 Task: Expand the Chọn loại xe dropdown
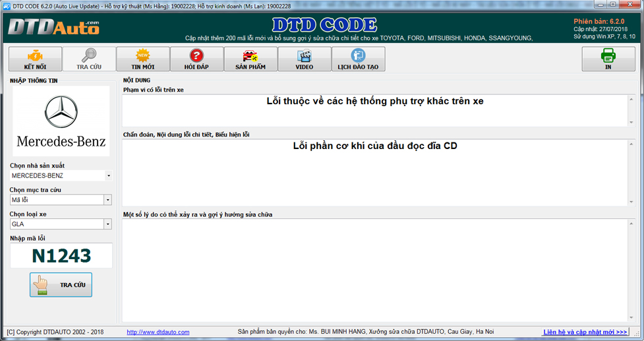(x=107, y=224)
